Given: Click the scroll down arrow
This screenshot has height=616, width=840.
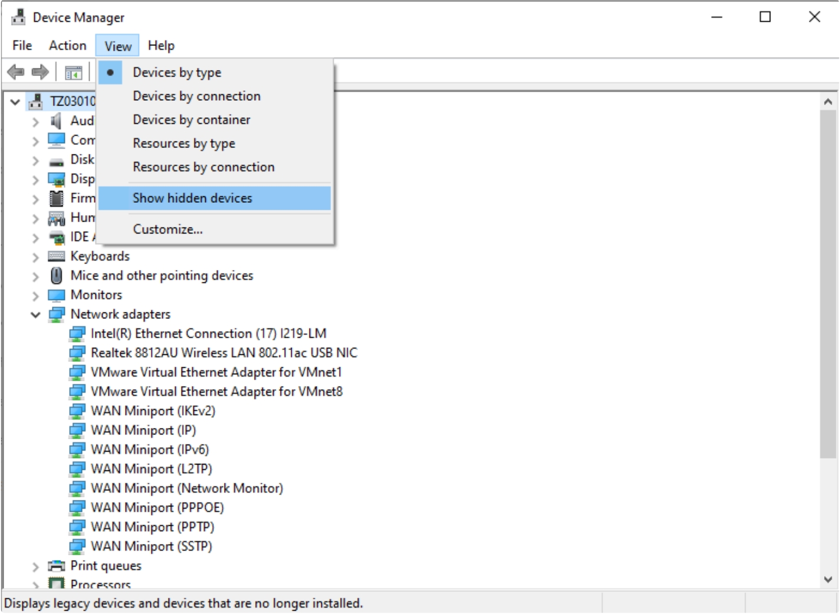Looking at the screenshot, I should pyautogui.click(x=828, y=579).
